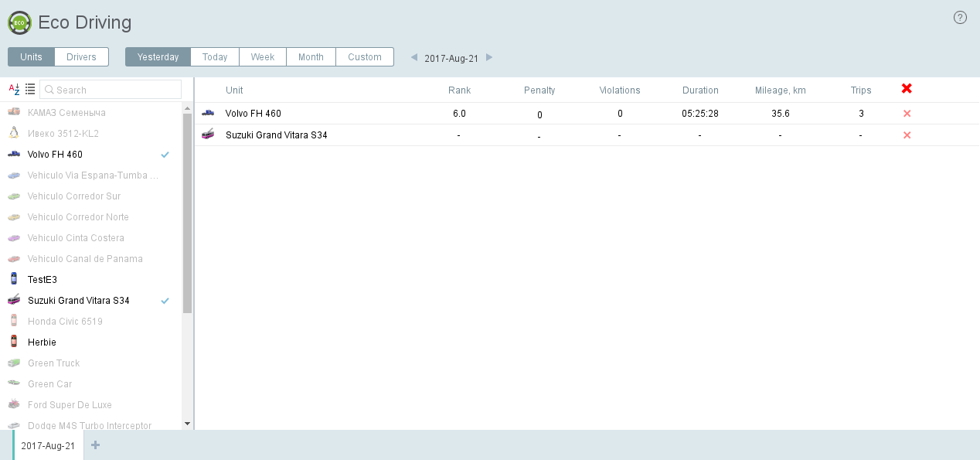980x460 pixels.
Task: Uncheck Volvo FH 460 in unit list
Action: [165, 155]
